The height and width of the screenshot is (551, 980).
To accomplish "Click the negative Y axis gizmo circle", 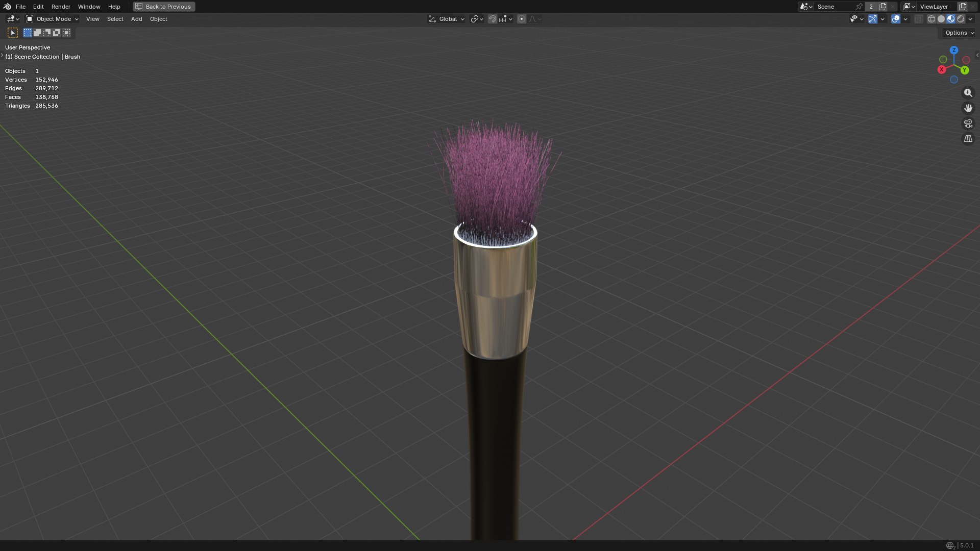I will point(943,60).
